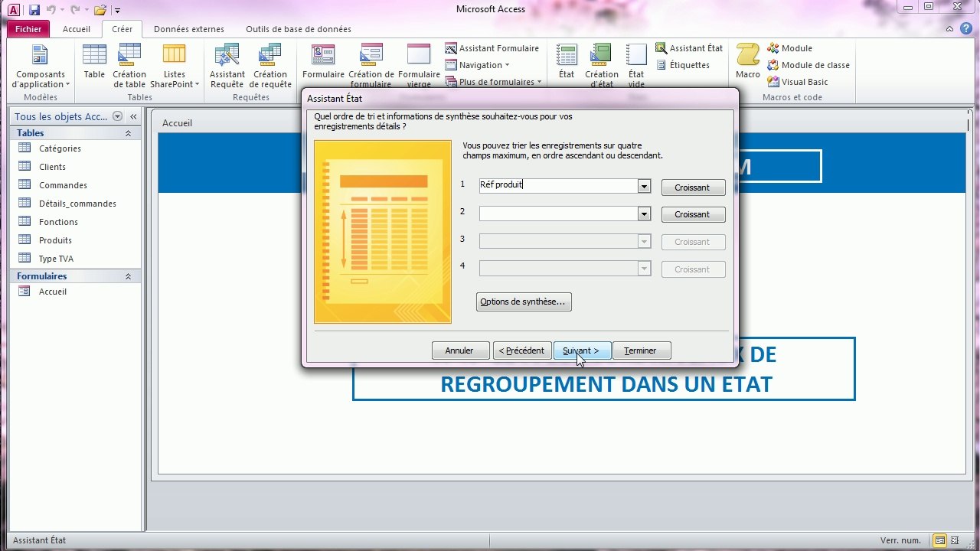
Task: Click the Save icon in quick access toolbar
Action: click(34, 10)
